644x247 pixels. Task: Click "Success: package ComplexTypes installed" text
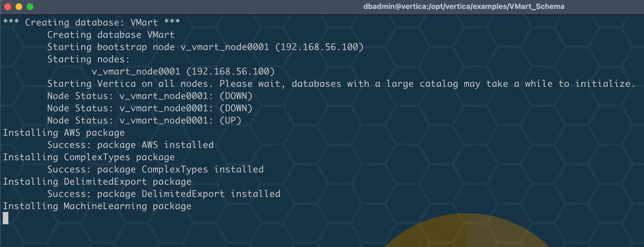point(155,169)
